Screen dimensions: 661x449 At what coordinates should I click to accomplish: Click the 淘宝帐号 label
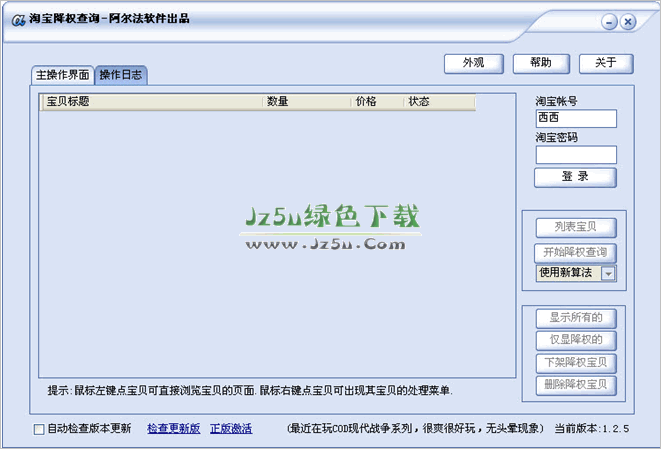[556, 101]
